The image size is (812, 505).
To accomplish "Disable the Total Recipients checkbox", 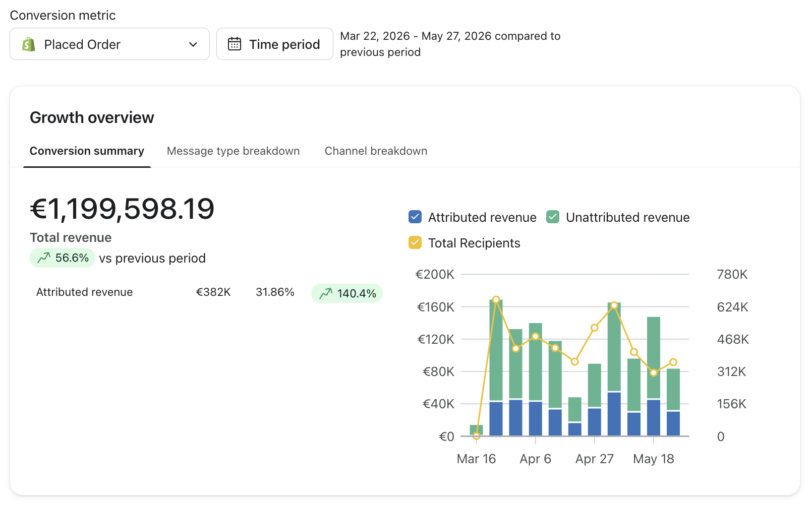I will click(415, 242).
